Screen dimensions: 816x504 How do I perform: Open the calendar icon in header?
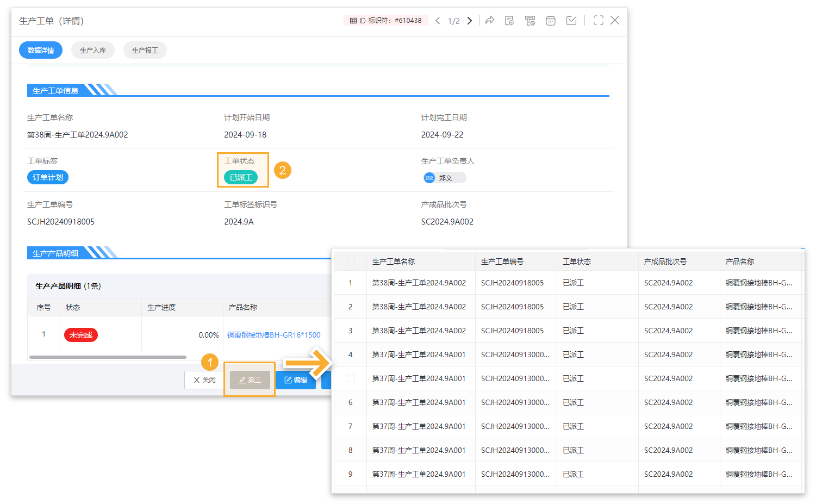(551, 21)
